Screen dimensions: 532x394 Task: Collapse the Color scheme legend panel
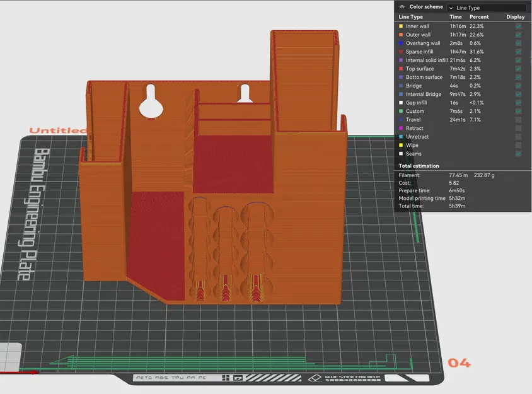coord(402,7)
